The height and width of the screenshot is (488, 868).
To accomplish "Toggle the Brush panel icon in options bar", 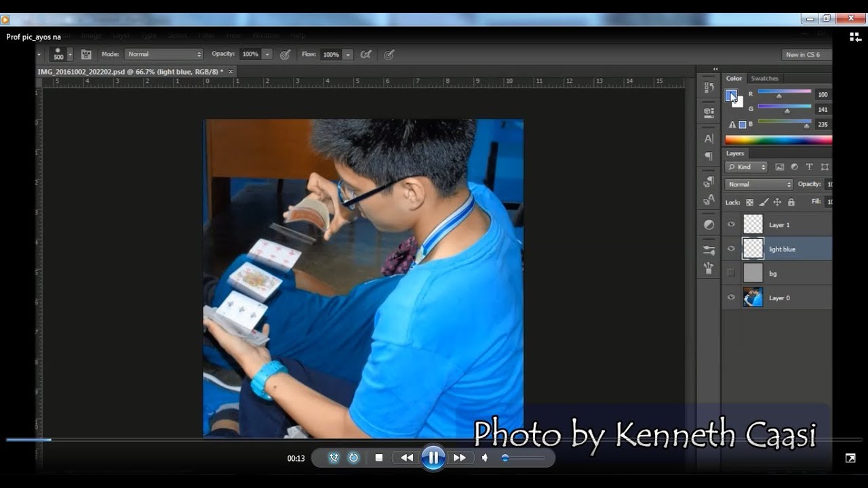I will tap(86, 54).
